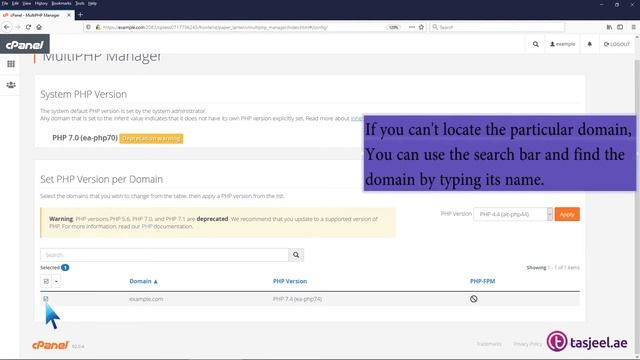Click the LOGOUT link in header
640x360 pixels.
[617, 44]
